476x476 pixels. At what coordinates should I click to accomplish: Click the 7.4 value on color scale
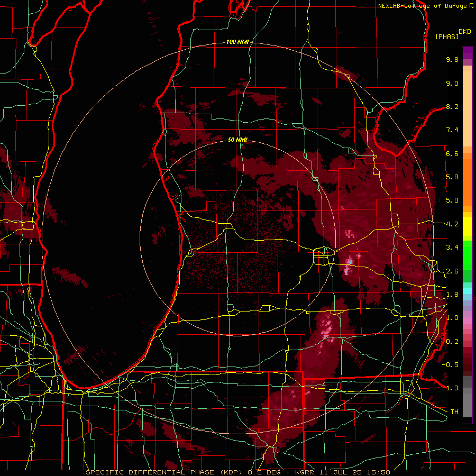[452, 130]
